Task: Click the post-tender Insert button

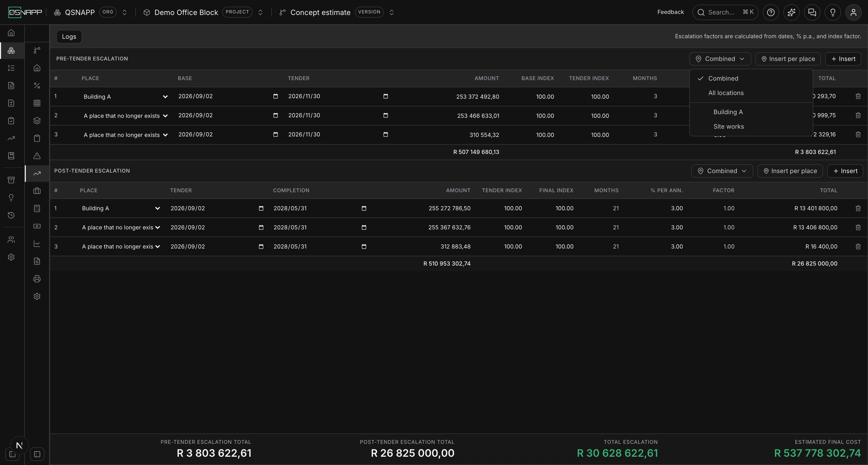Action: [x=845, y=171]
